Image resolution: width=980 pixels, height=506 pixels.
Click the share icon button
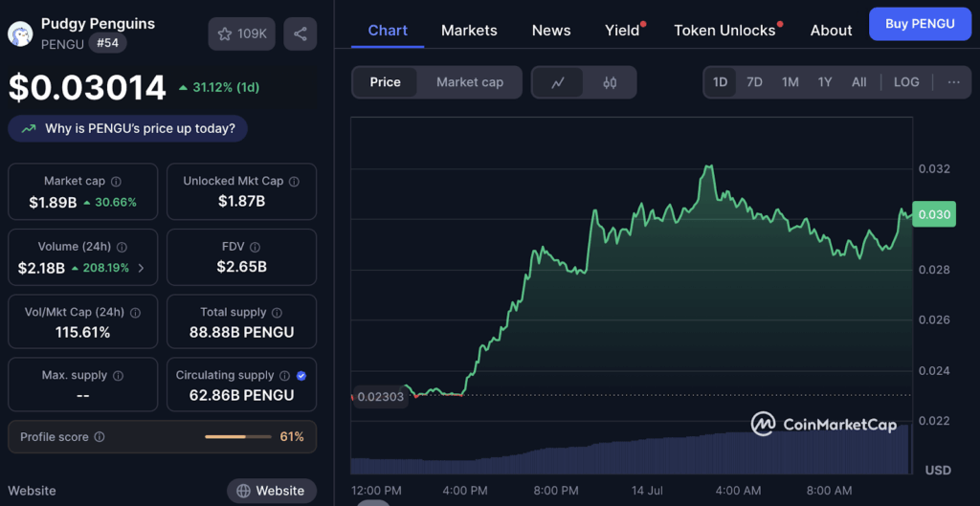tap(301, 34)
